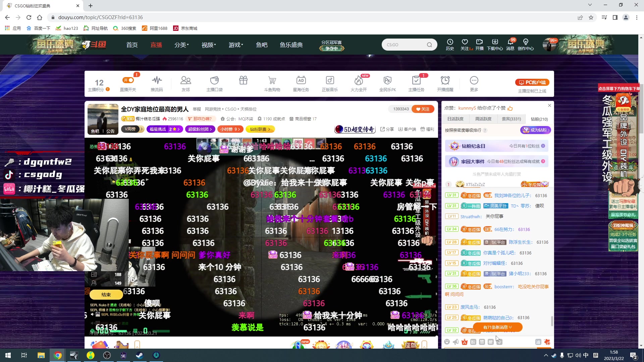This screenshot has height=362, width=644.
Task: Open the 下载中心 download center icon
Action: point(495,44)
